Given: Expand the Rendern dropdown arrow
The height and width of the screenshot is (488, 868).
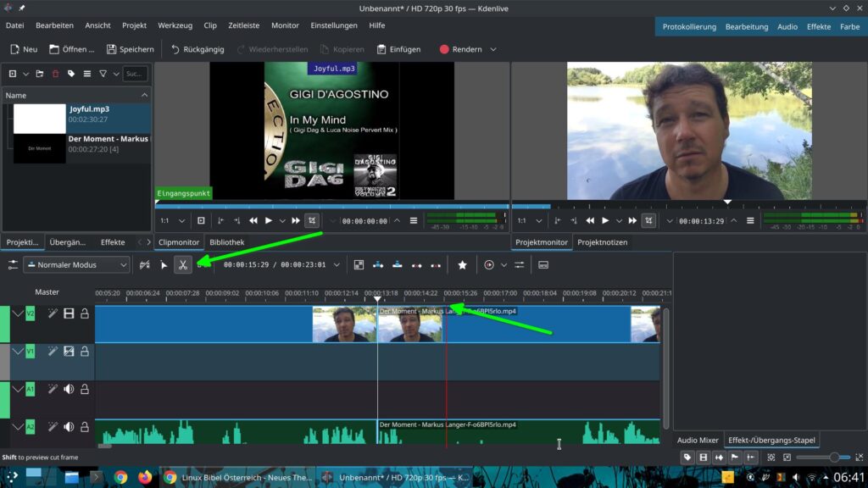Looking at the screenshot, I should (493, 49).
